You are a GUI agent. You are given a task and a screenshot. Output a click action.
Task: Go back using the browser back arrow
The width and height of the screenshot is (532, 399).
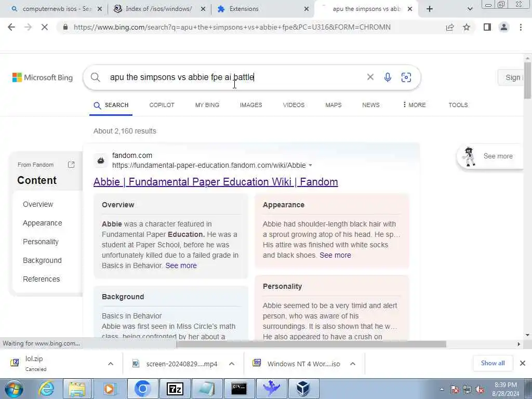click(11, 27)
